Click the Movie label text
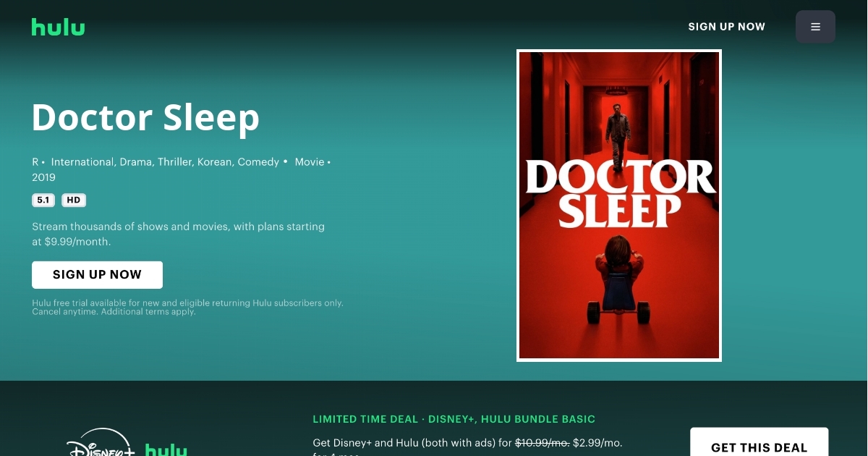Screen dimensions: 868x456 tap(310, 162)
